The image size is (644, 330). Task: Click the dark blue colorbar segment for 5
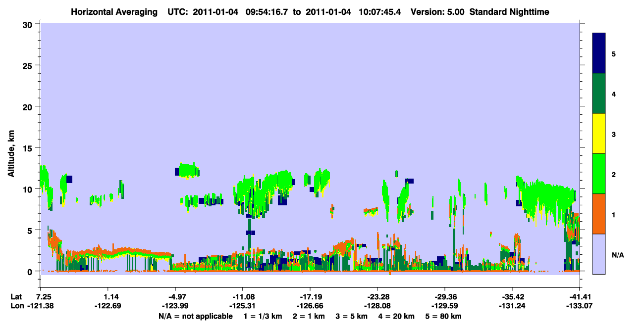[599, 53]
